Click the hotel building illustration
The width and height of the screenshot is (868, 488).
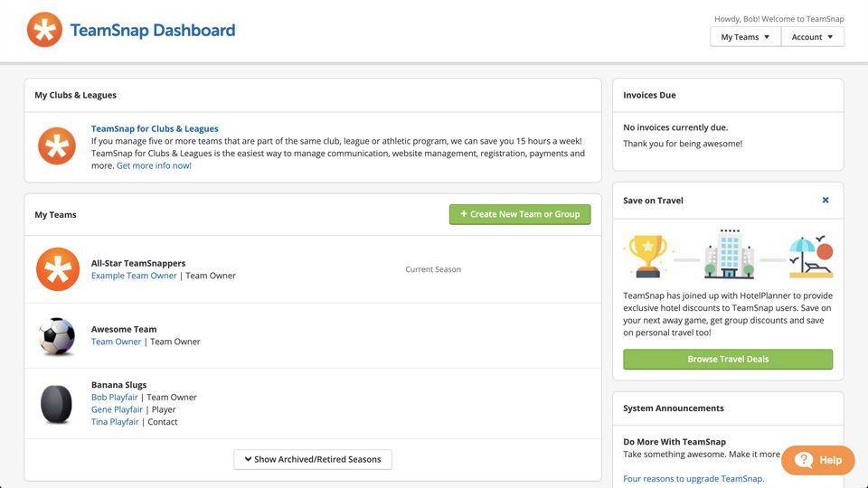click(729, 253)
